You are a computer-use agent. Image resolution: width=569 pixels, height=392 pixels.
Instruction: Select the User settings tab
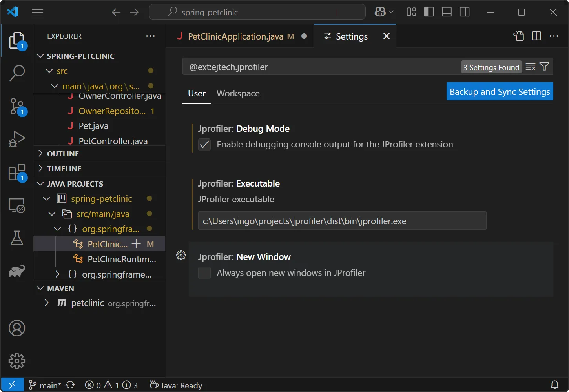[197, 93]
